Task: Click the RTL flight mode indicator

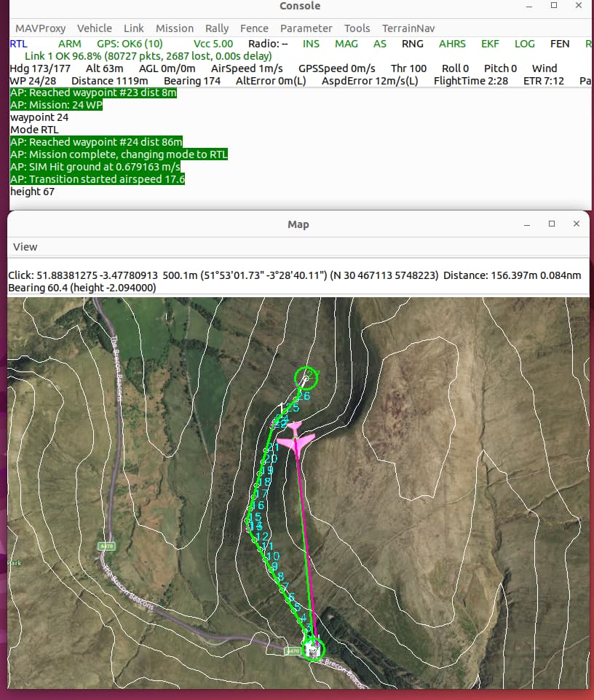Action: (x=17, y=44)
